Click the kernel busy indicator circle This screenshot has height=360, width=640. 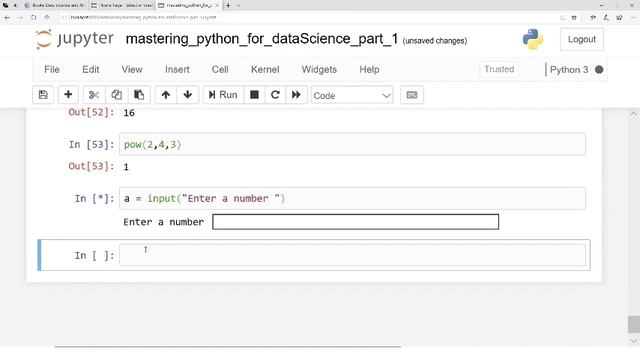coord(599,70)
